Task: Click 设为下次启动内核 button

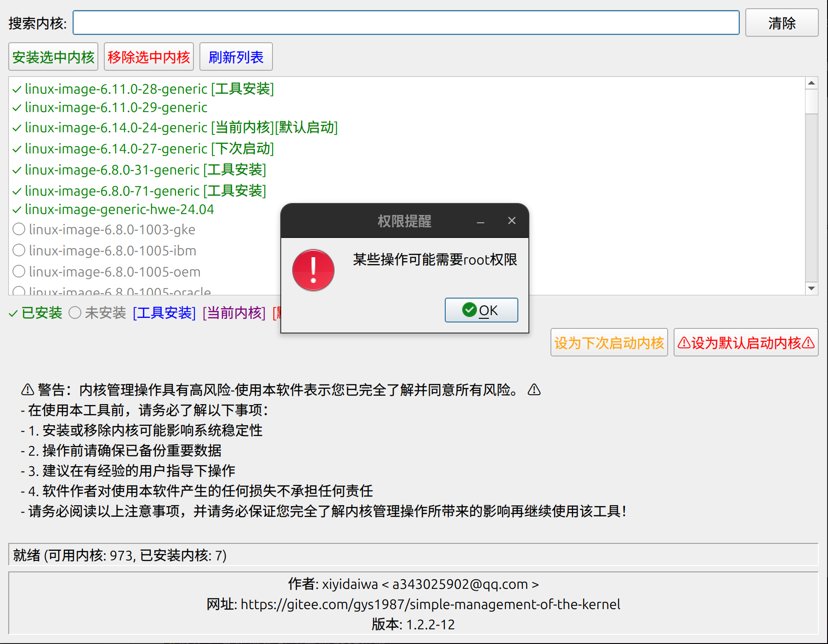Action: click(609, 343)
